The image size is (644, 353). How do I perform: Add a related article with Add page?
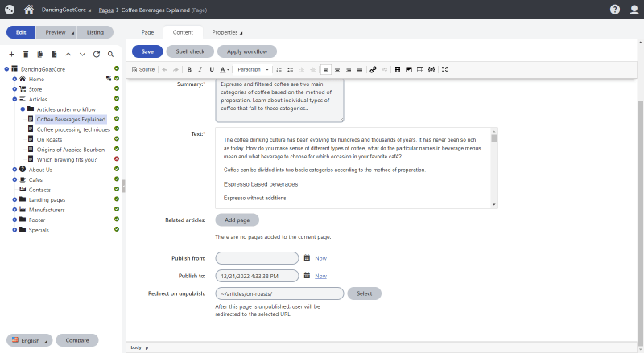pos(237,220)
